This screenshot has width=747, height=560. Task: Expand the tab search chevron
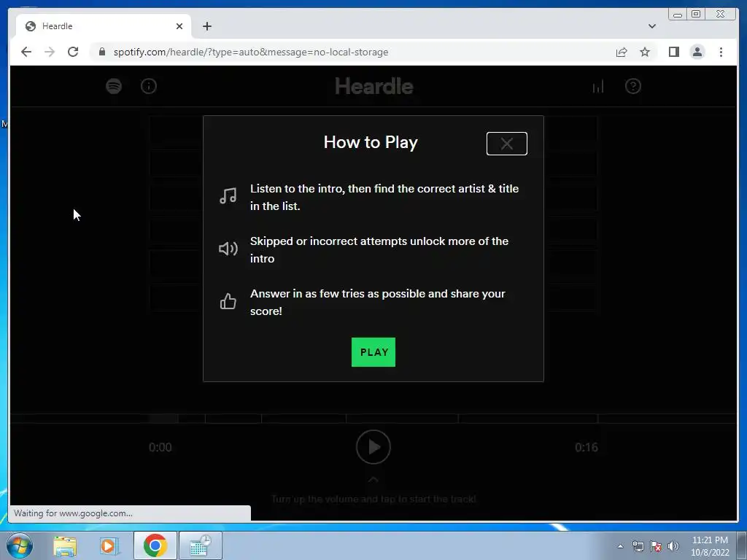coord(651,26)
